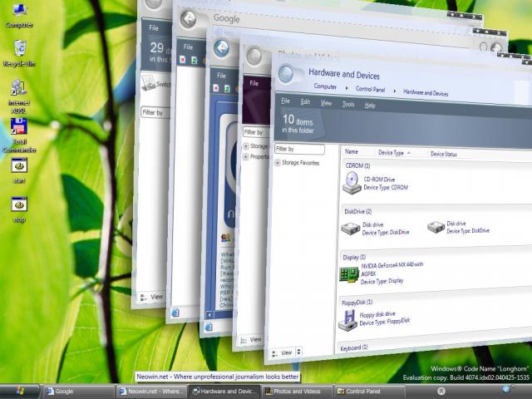Open the Computer desktop icon
This screenshot has height=399, width=532.
[x=19, y=15]
